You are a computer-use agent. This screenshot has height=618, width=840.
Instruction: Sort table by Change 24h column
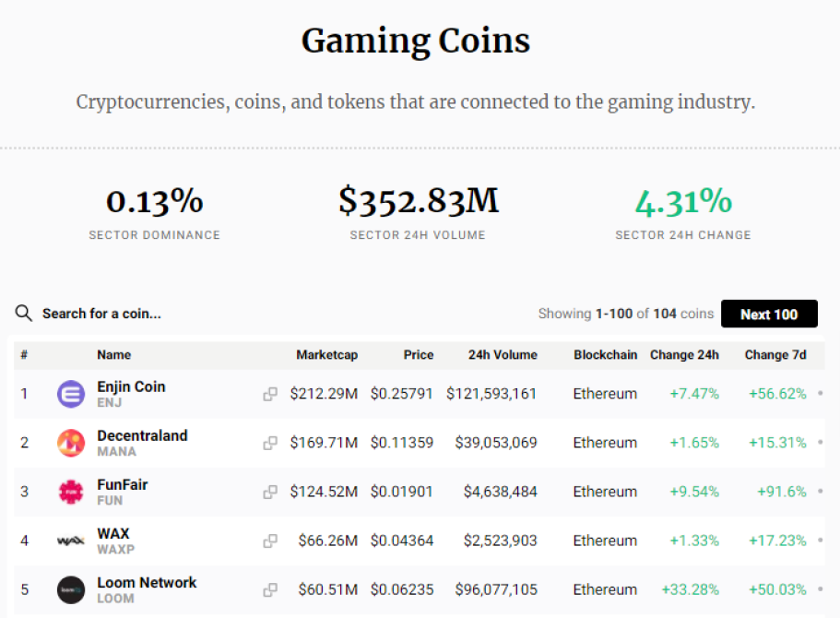pos(684,355)
